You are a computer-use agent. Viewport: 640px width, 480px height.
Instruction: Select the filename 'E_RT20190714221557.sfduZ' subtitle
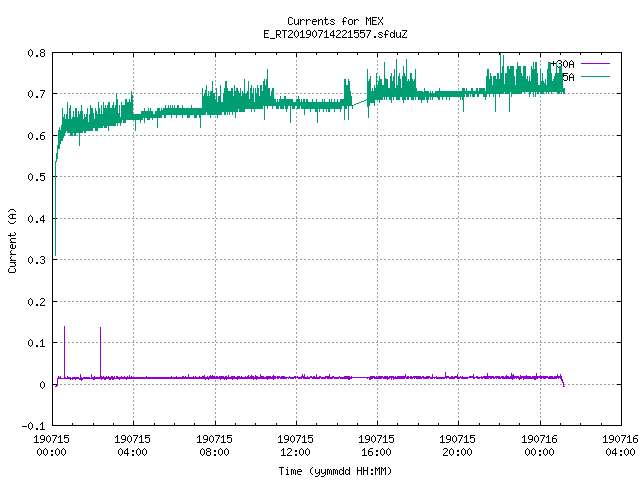pyautogui.click(x=335, y=34)
